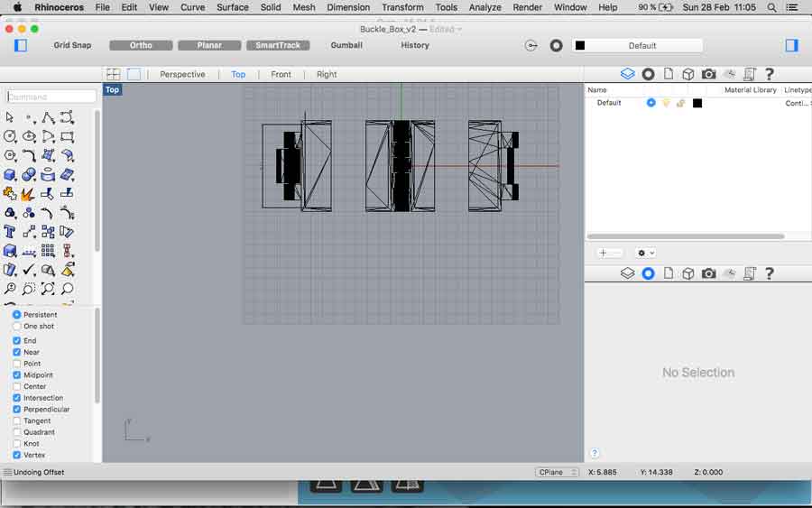This screenshot has height=508, width=812.
Task: Uncheck the Perpendicular snap
Action: click(x=16, y=409)
